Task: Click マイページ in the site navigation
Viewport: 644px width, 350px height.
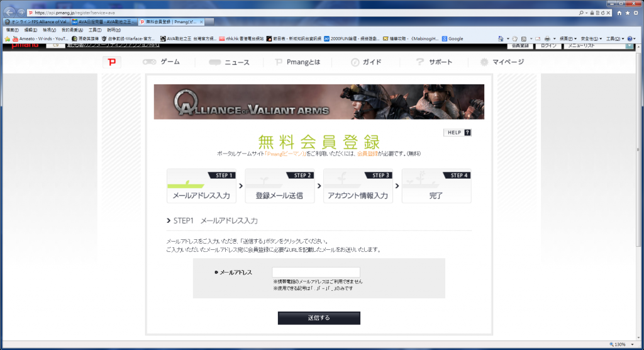Action: [502, 62]
